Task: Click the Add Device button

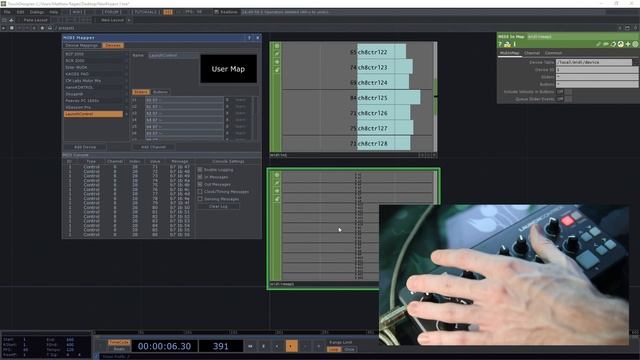Action: (85, 147)
